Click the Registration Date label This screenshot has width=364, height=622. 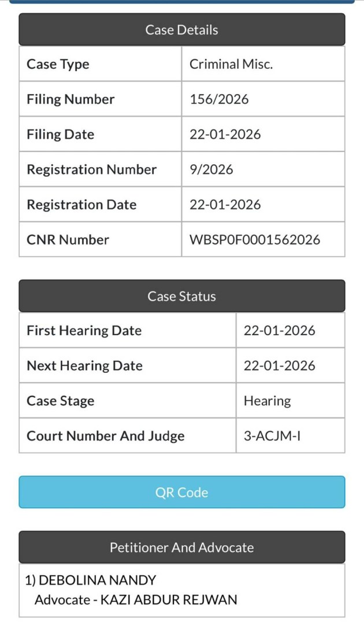(x=81, y=205)
